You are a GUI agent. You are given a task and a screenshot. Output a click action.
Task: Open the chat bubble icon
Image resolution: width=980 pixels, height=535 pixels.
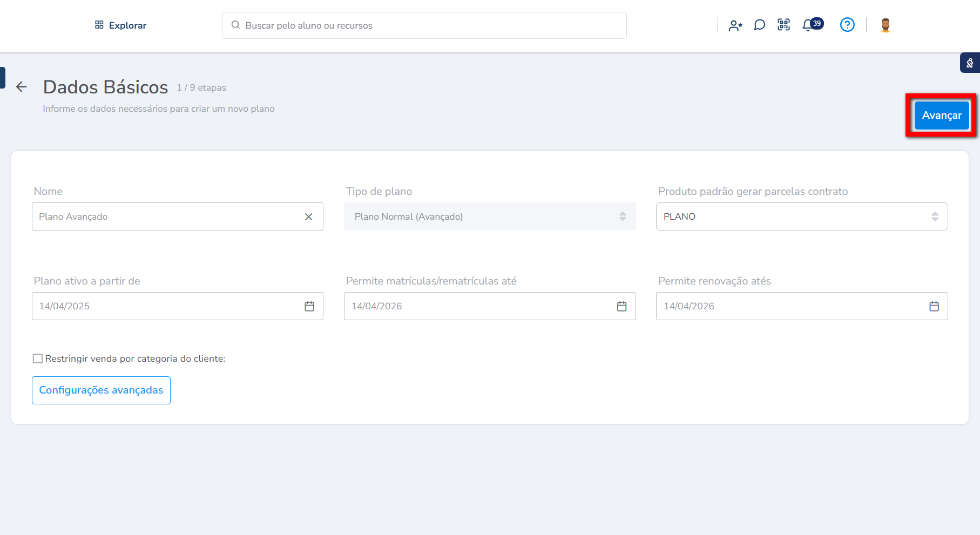(x=759, y=25)
